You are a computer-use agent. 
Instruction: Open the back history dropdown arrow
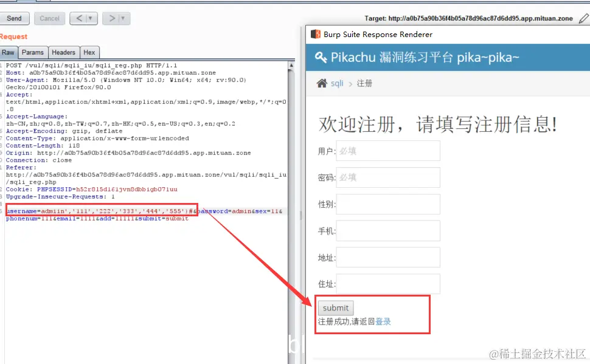(90, 18)
